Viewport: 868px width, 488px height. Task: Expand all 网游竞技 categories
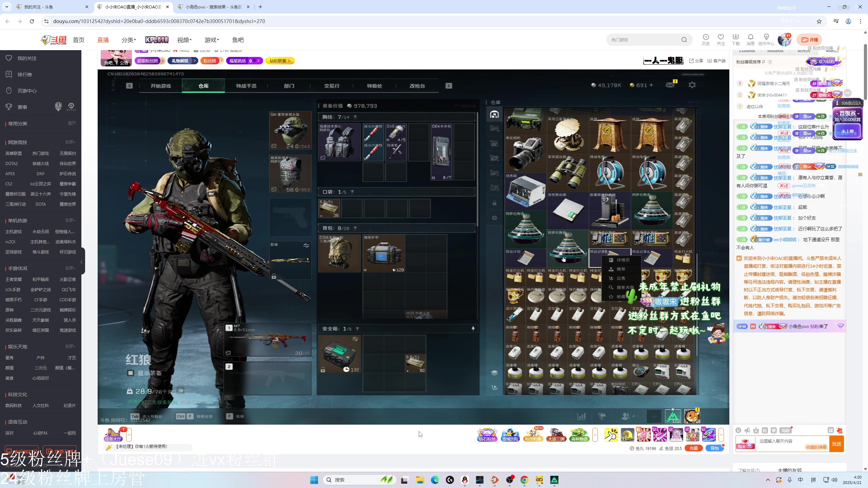pos(70,142)
